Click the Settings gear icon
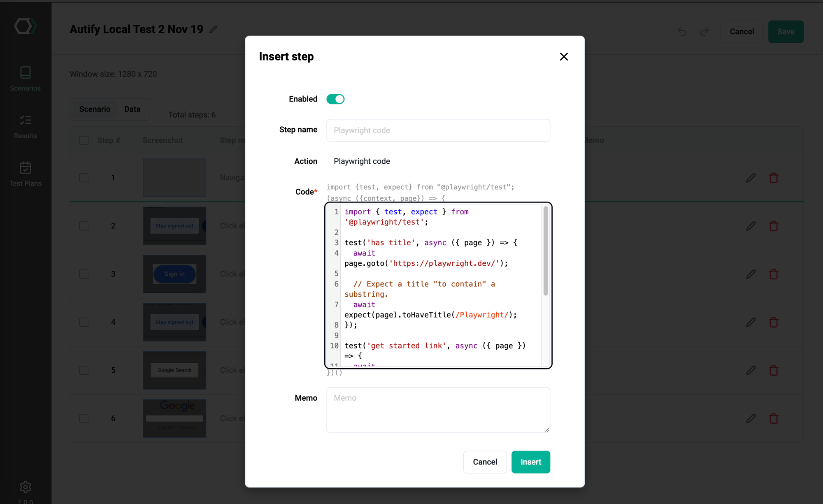The image size is (823, 504). click(25, 487)
